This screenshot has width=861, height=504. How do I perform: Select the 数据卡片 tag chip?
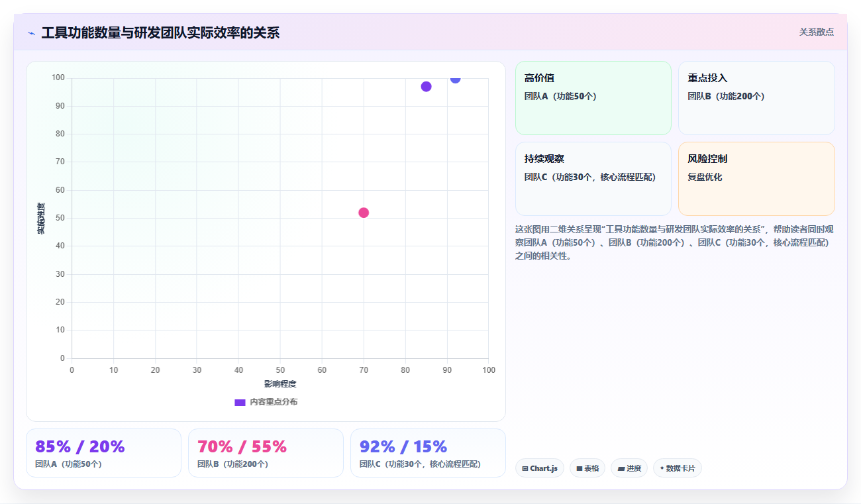[678, 468]
